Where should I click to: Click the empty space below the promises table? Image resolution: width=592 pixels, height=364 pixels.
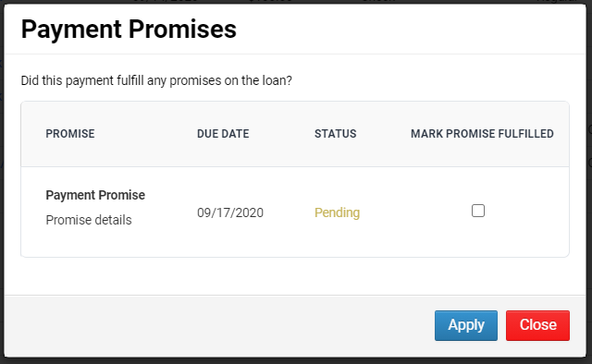click(294, 276)
